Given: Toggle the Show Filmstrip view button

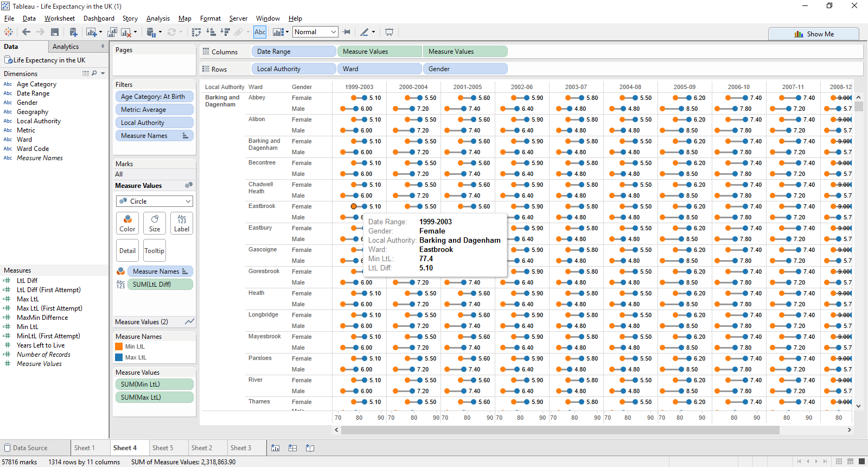Looking at the screenshot, I should [x=850, y=462].
